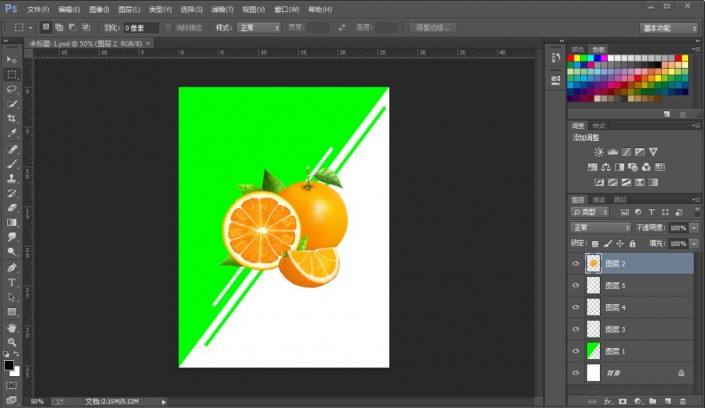Select the Crop tool
Viewport: 705px width, 408px height.
point(12,118)
